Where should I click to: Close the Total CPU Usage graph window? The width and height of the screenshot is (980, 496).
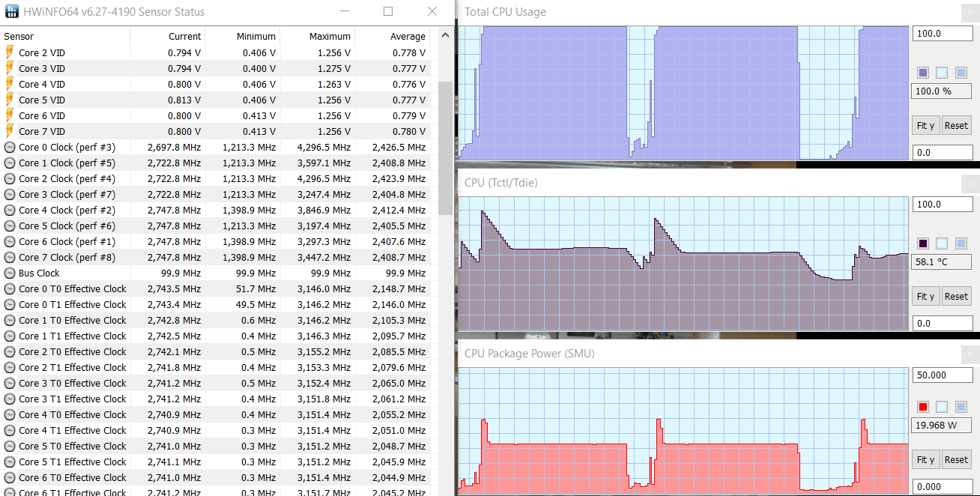[972, 11]
